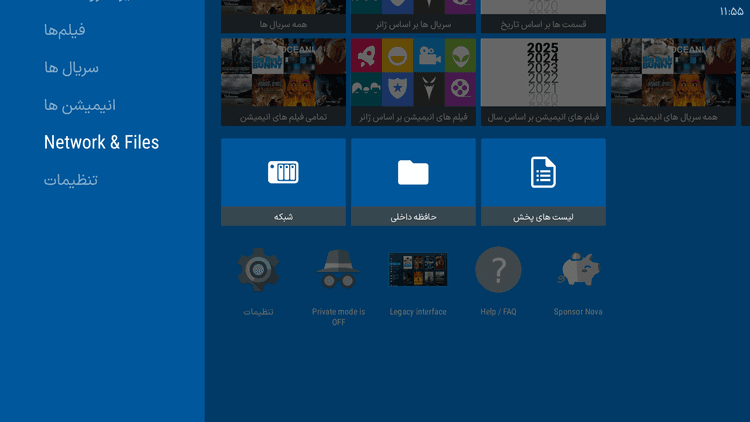
Task: Select سریال ها in the sidebar
Action: [x=71, y=68]
